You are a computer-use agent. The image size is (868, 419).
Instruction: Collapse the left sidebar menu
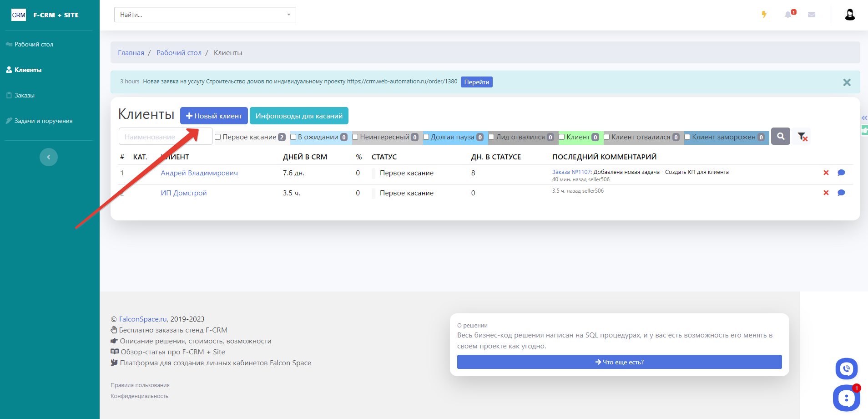click(49, 157)
